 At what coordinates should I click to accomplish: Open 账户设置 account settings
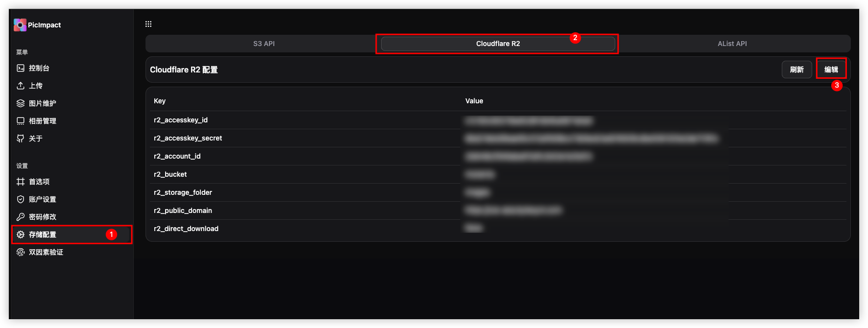[x=72, y=199]
